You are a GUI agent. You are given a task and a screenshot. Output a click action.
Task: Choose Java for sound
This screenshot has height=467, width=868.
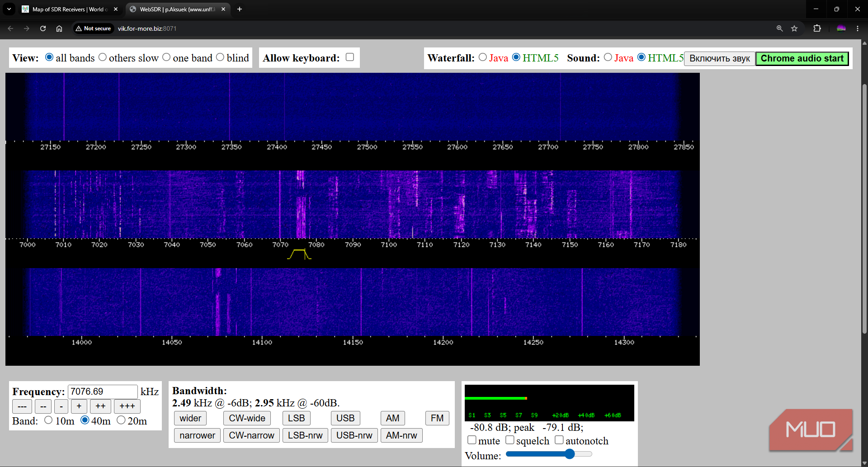point(608,57)
